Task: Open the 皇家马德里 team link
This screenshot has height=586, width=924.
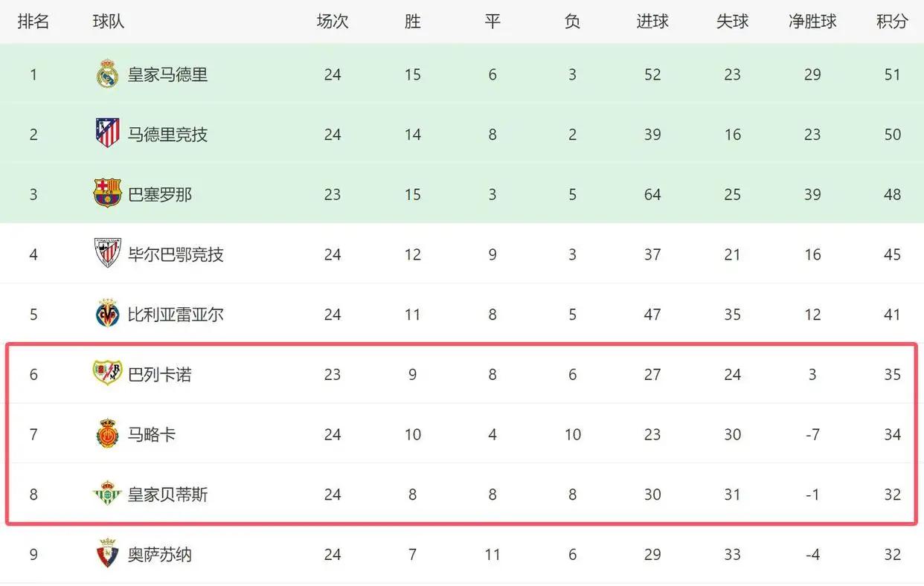Action: [167, 74]
